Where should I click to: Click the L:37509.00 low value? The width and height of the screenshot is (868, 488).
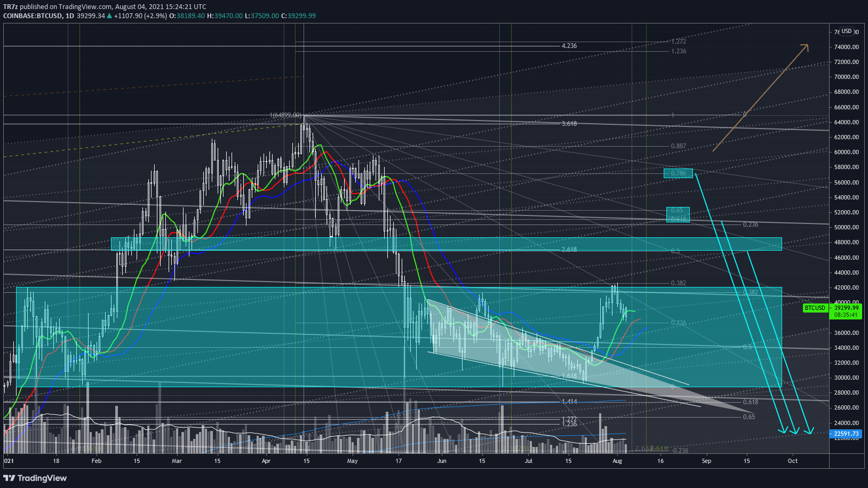tap(261, 15)
